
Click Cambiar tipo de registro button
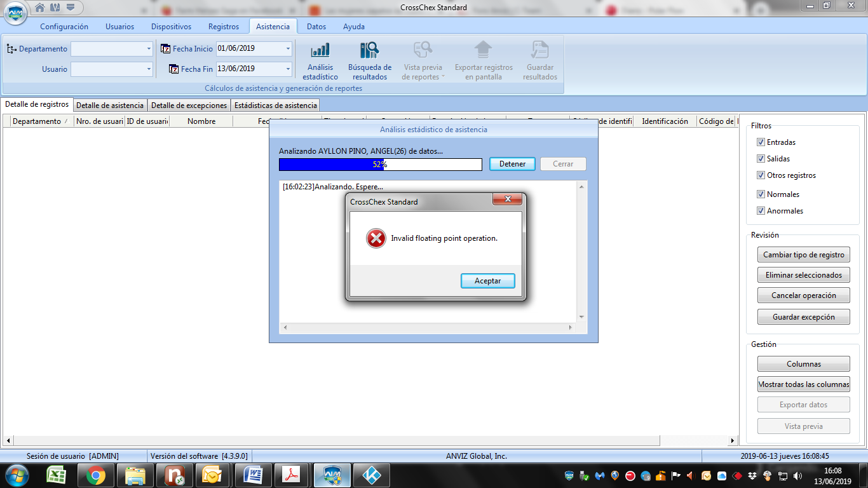click(804, 255)
